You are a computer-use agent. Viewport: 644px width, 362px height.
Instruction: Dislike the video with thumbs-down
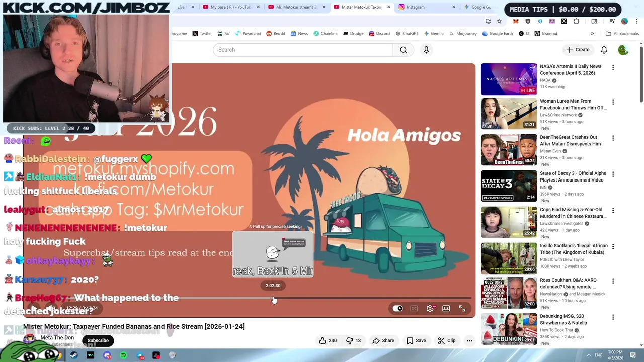[353, 340]
